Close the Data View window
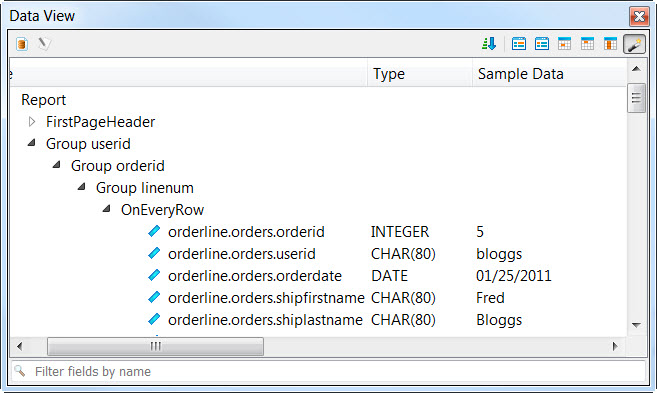The width and height of the screenshot is (657, 393). point(639,16)
